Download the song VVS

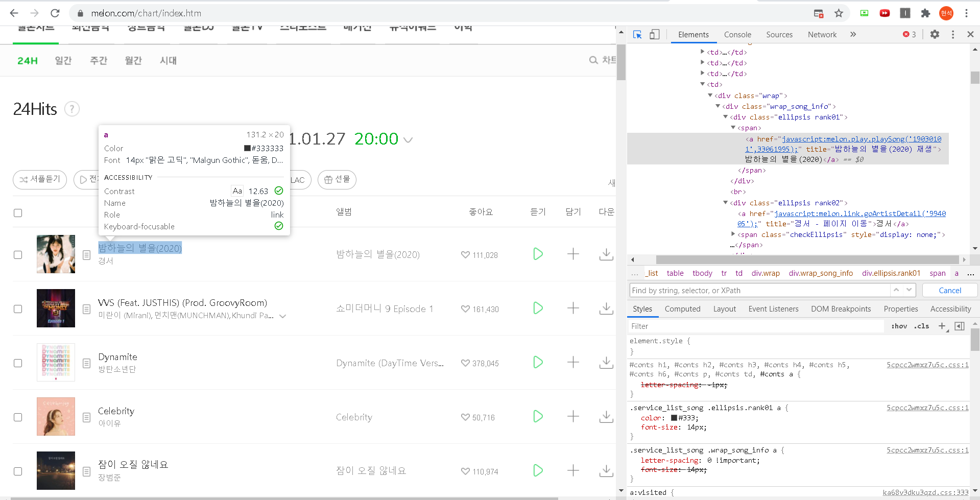point(606,308)
